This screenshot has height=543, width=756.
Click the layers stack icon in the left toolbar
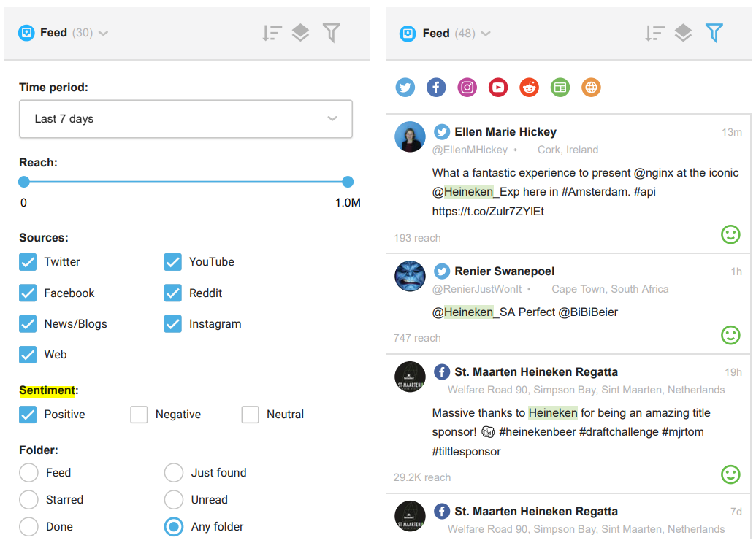coord(301,33)
